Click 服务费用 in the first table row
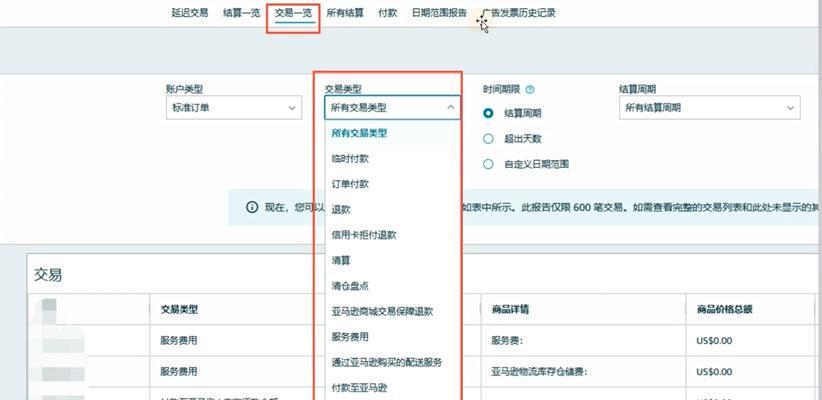This screenshot has height=400, width=822. pyautogui.click(x=179, y=340)
